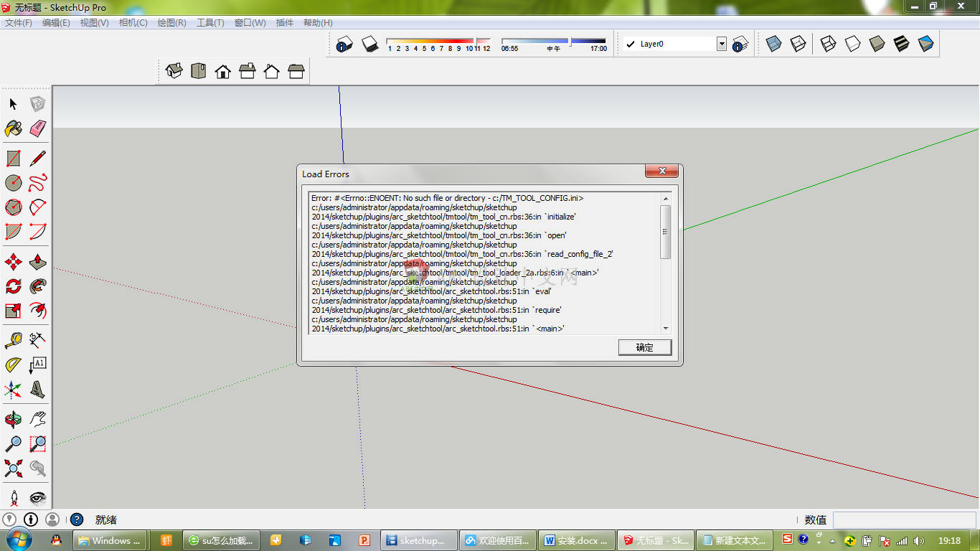Click the Zoom Extents tool
This screenshot has height=551, width=980.
pos(13,468)
